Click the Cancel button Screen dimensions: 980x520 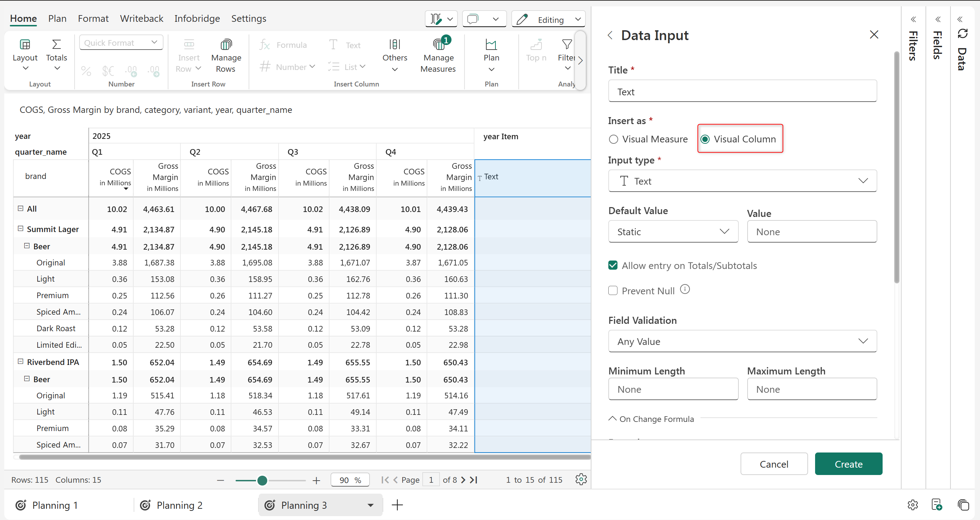pyautogui.click(x=774, y=464)
